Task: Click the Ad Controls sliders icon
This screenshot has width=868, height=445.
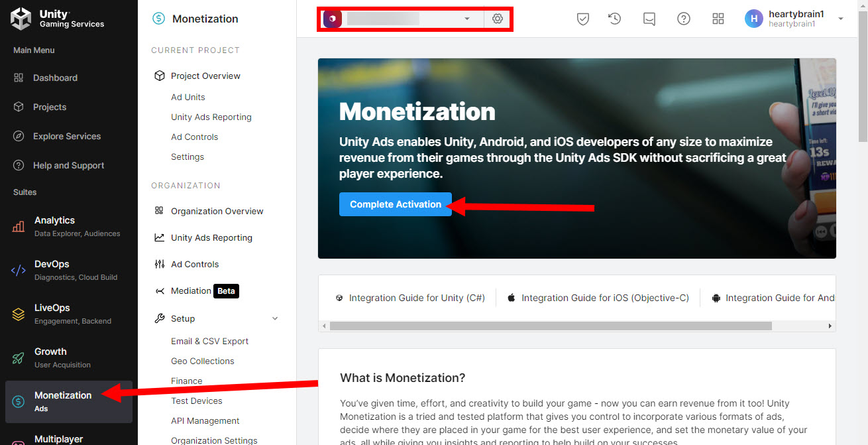Action: tap(159, 264)
